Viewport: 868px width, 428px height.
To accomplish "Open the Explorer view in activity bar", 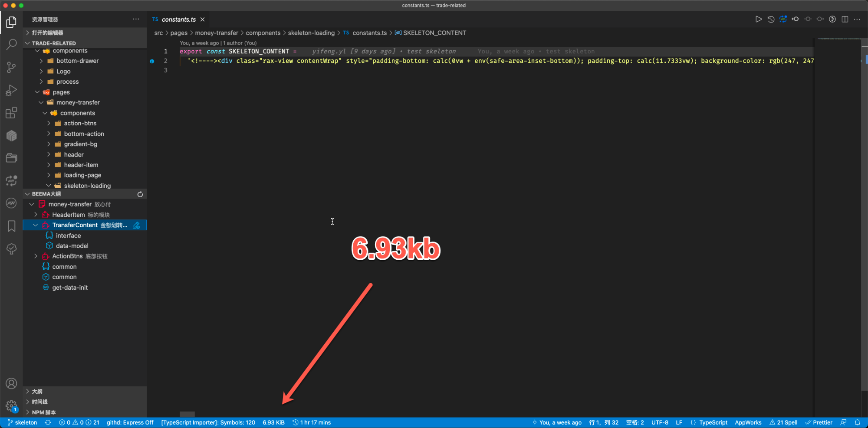I will tap(11, 22).
